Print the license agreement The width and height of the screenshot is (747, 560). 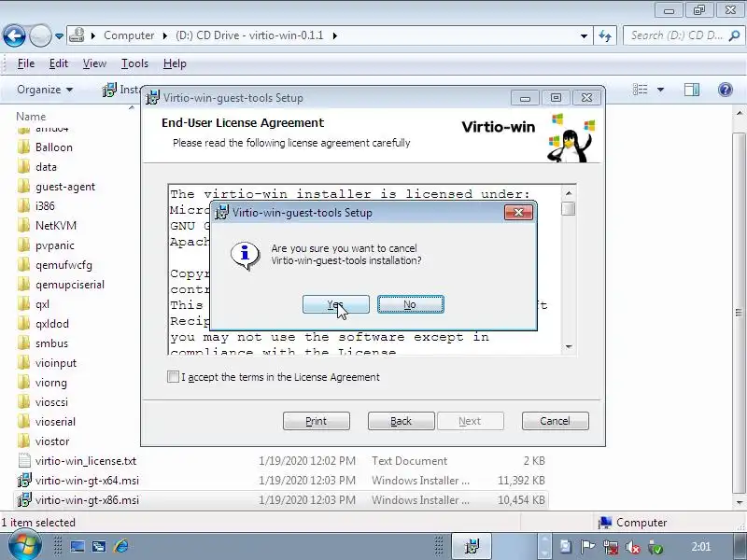(x=317, y=421)
